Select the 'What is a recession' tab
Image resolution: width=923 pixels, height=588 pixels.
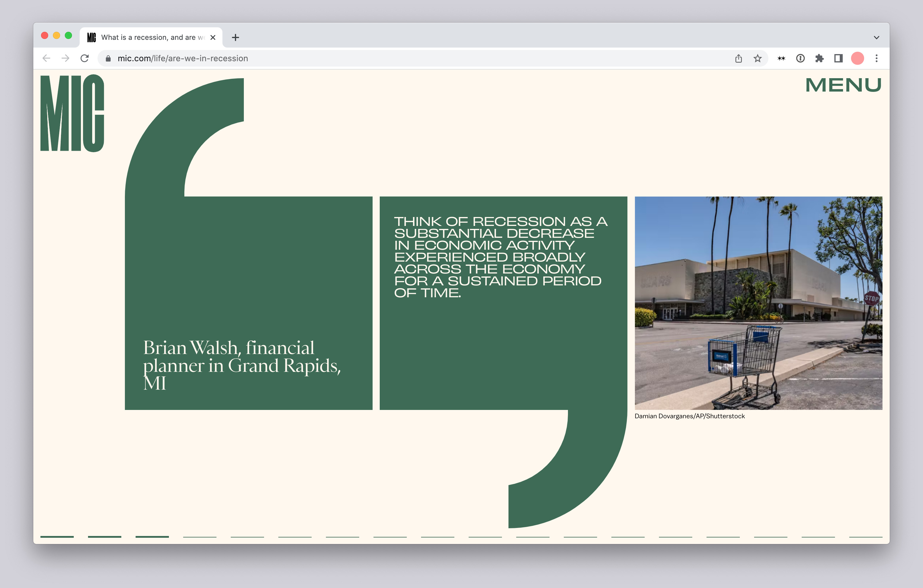pyautogui.click(x=150, y=37)
